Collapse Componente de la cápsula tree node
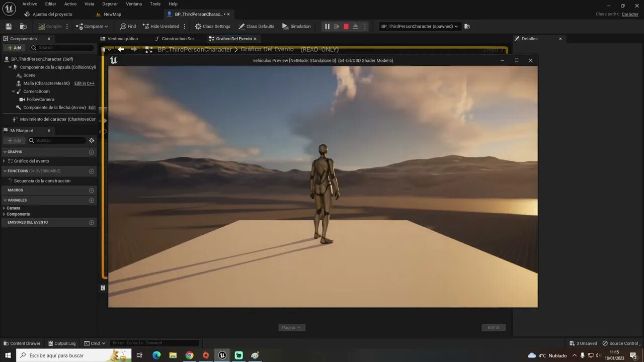The width and height of the screenshot is (644, 362). [10, 67]
